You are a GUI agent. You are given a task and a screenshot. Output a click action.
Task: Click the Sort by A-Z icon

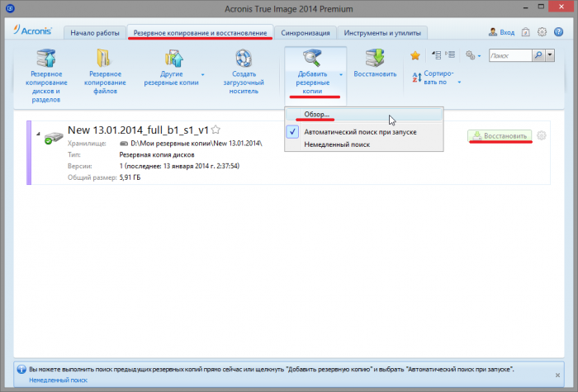tap(416, 78)
